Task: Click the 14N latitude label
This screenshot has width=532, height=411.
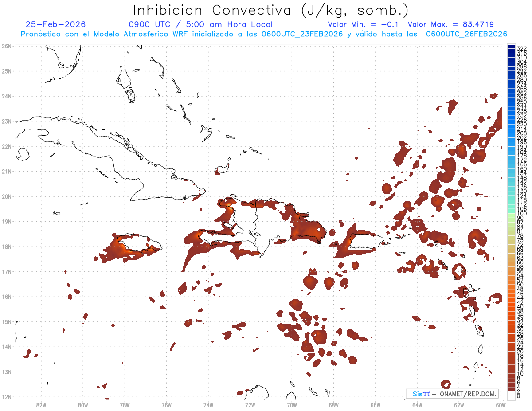Action: pyautogui.click(x=7, y=347)
